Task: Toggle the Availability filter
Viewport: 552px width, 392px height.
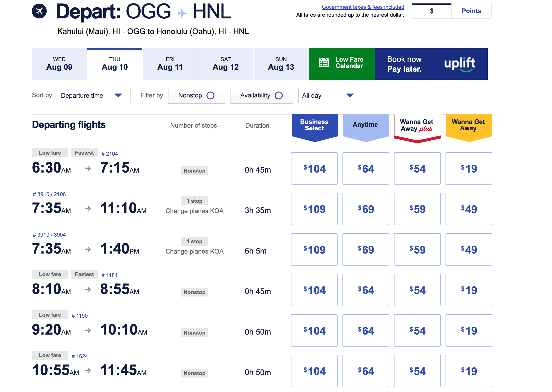Action: point(262,95)
